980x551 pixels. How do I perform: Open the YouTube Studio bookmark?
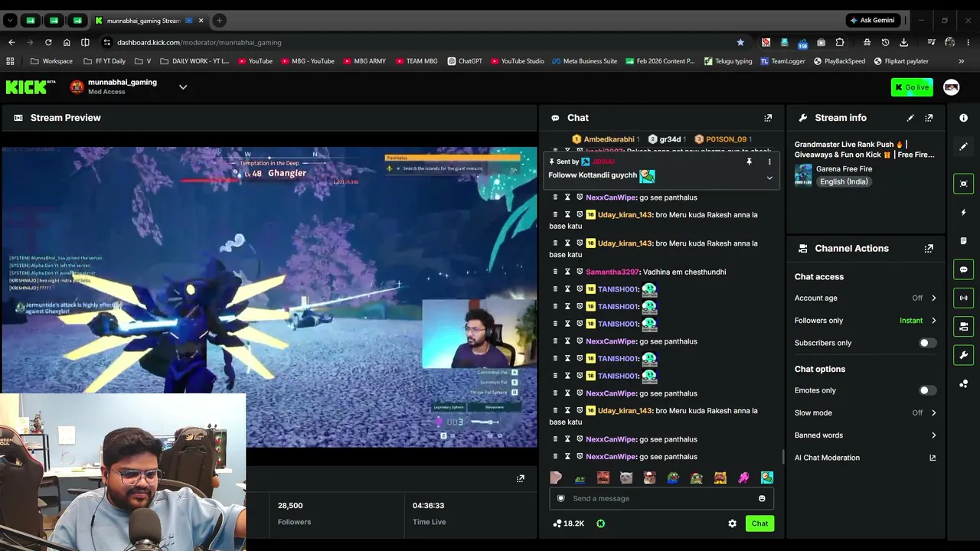[518, 61]
